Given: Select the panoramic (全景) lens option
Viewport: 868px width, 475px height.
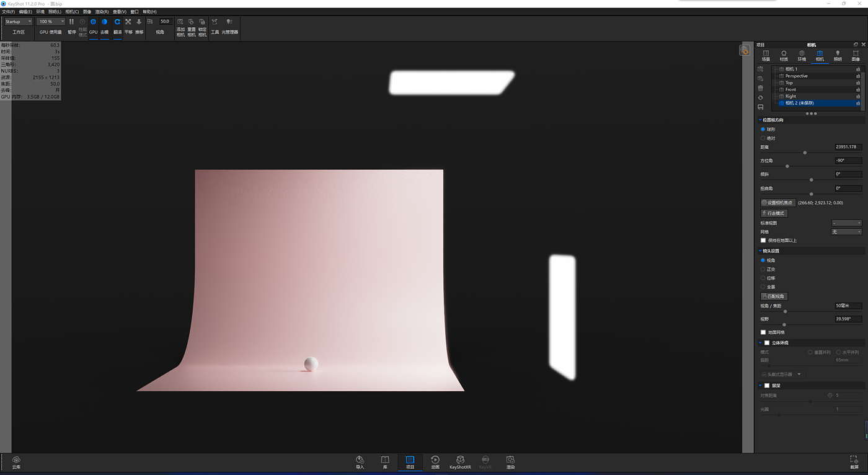Looking at the screenshot, I should coord(763,286).
